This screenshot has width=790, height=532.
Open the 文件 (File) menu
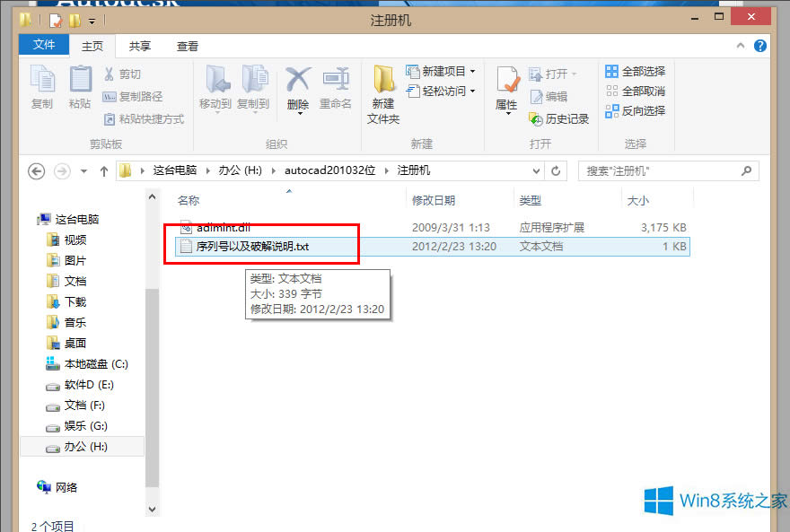click(44, 45)
